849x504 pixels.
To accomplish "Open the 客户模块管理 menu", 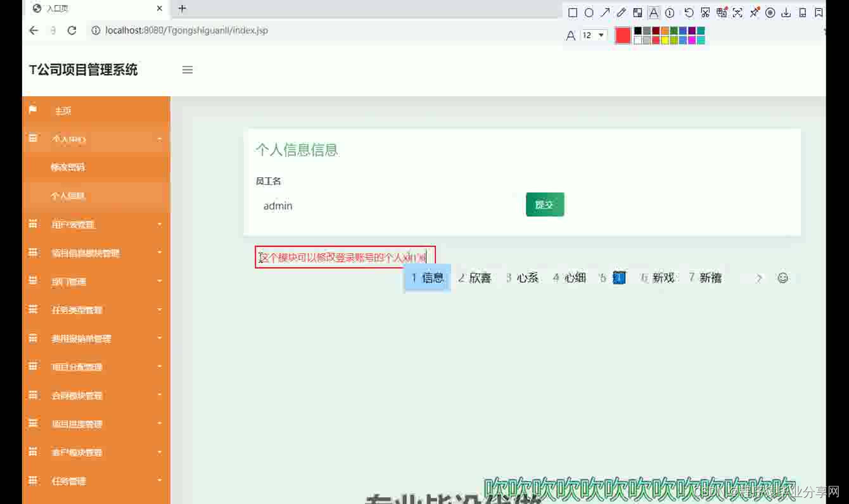I will 96,453.
